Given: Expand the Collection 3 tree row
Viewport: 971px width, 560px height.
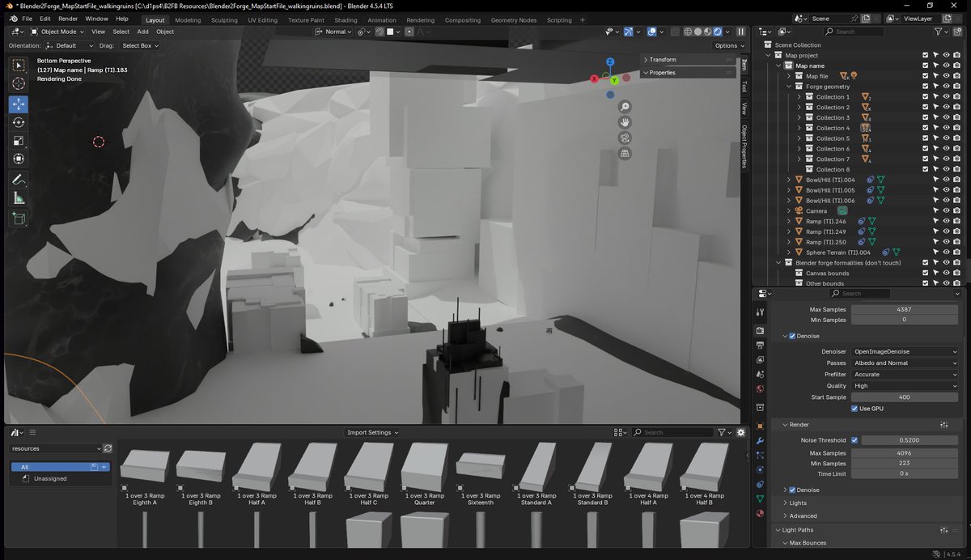Looking at the screenshot, I should [x=799, y=117].
